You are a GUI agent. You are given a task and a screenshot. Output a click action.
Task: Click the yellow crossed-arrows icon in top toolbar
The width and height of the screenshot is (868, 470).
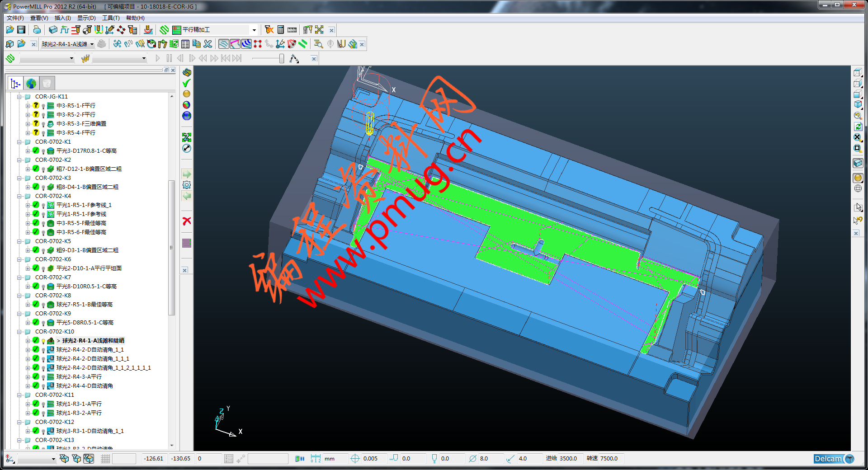[319, 30]
